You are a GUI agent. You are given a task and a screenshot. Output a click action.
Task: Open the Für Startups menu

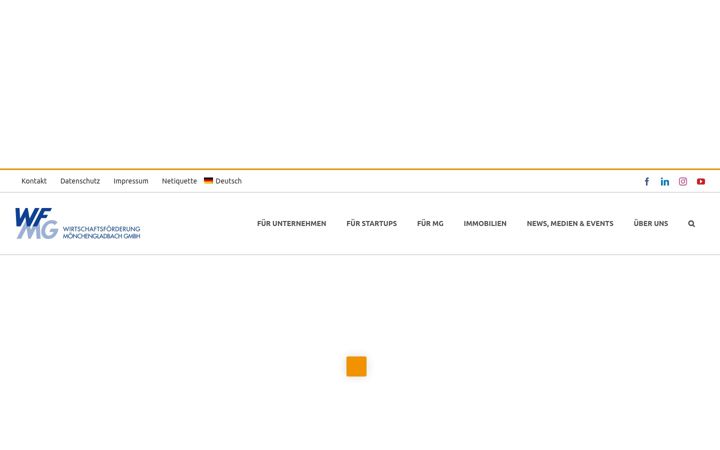point(371,224)
